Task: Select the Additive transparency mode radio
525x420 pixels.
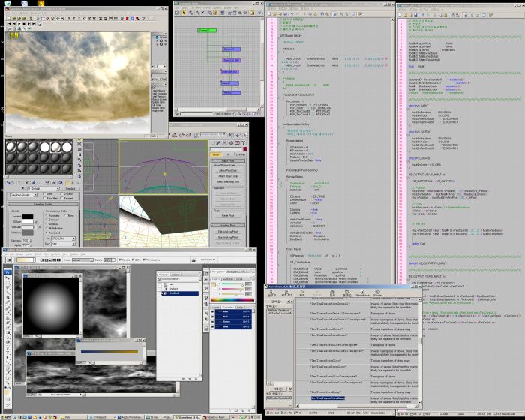Action: [x=46, y=224]
